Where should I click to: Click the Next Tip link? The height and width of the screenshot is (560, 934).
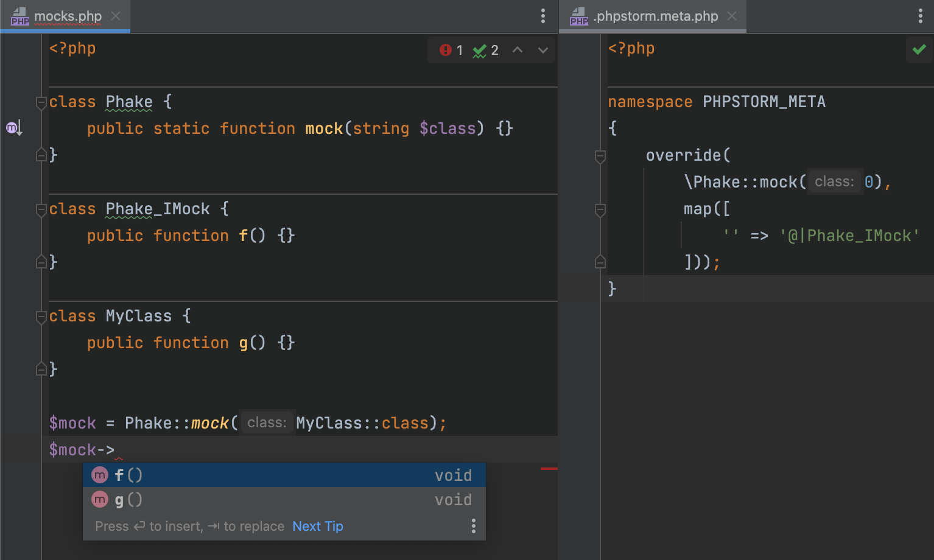[317, 526]
